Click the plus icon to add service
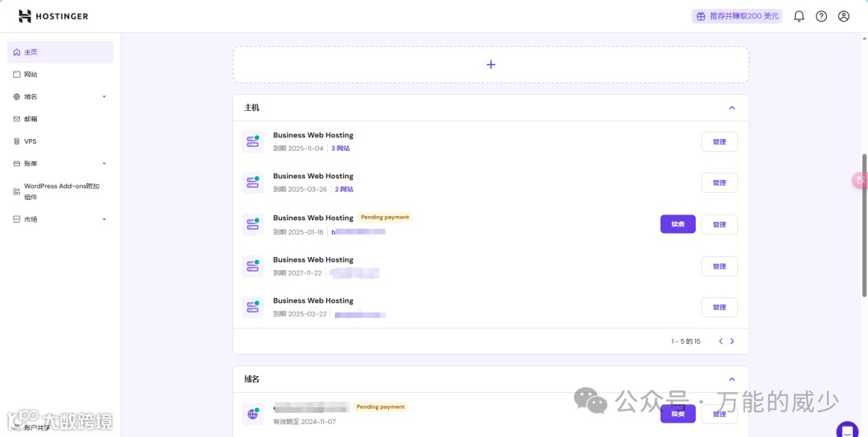The width and height of the screenshot is (868, 437). click(x=490, y=65)
